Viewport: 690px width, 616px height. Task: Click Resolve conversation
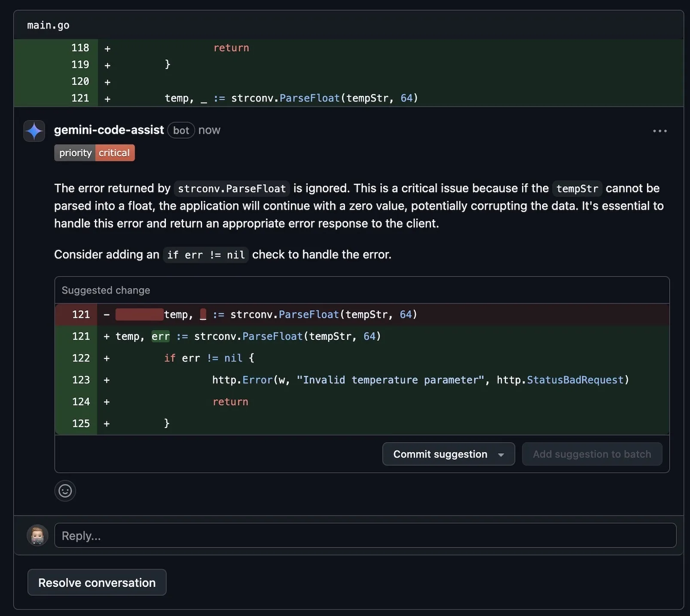(x=97, y=582)
